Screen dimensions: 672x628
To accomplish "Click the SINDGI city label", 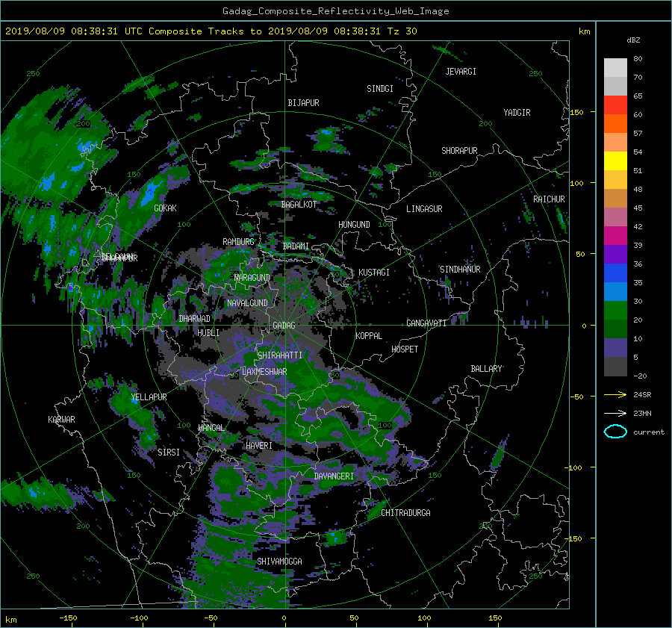I will coord(380,89).
